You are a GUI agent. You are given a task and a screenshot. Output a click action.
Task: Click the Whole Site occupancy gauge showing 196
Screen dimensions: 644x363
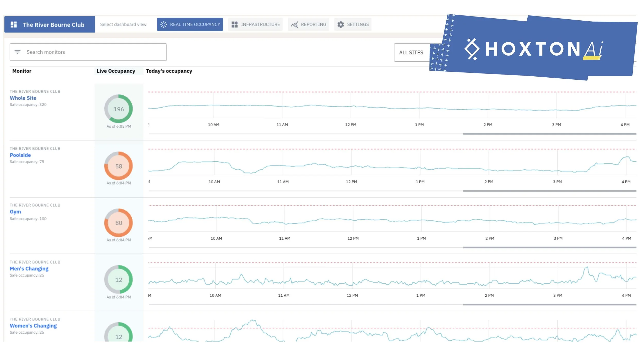pyautogui.click(x=118, y=109)
